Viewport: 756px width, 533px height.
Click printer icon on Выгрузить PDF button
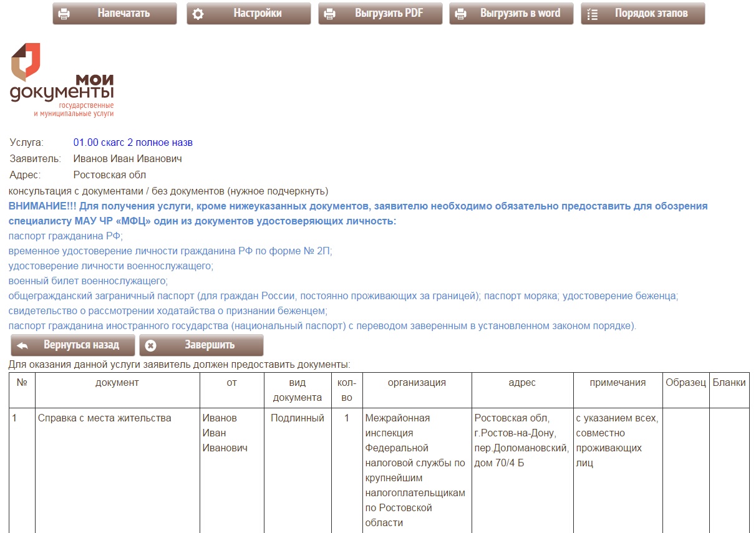(330, 14)
